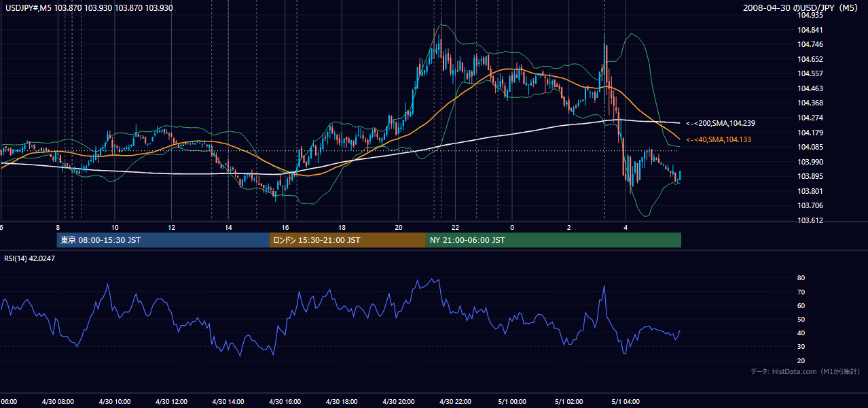
Task: Click bottom time label 4/30 12:00
Action: point(171,401)
